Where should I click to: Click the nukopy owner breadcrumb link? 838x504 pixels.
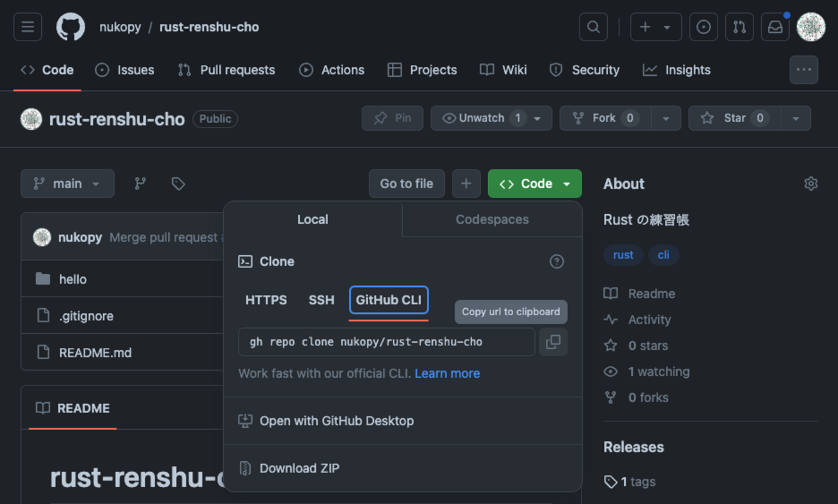[x=120, y=27]
